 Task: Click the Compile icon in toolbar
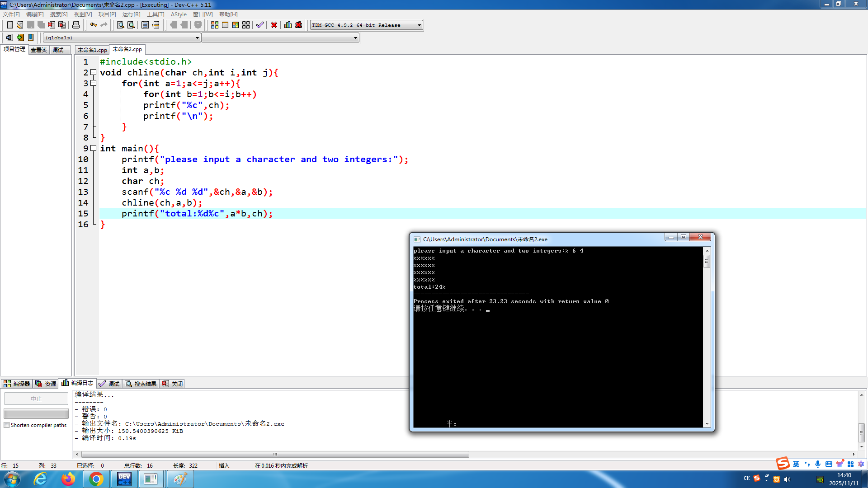[x=215, y=25]
